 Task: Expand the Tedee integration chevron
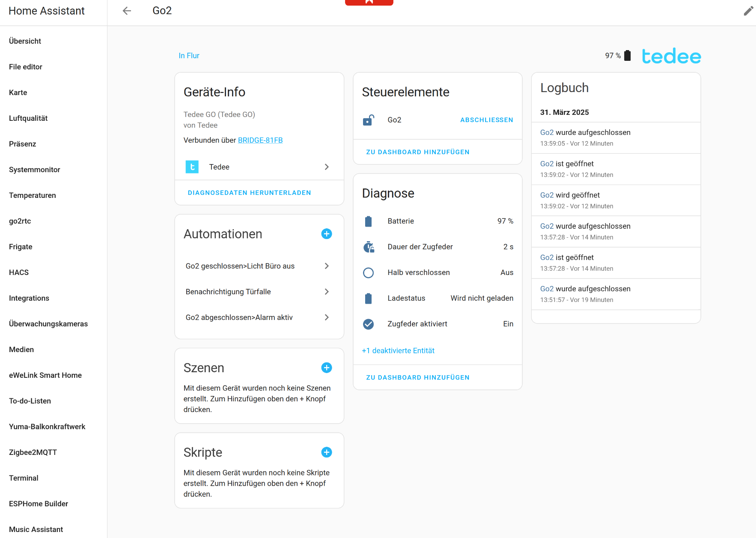[327, 167]
